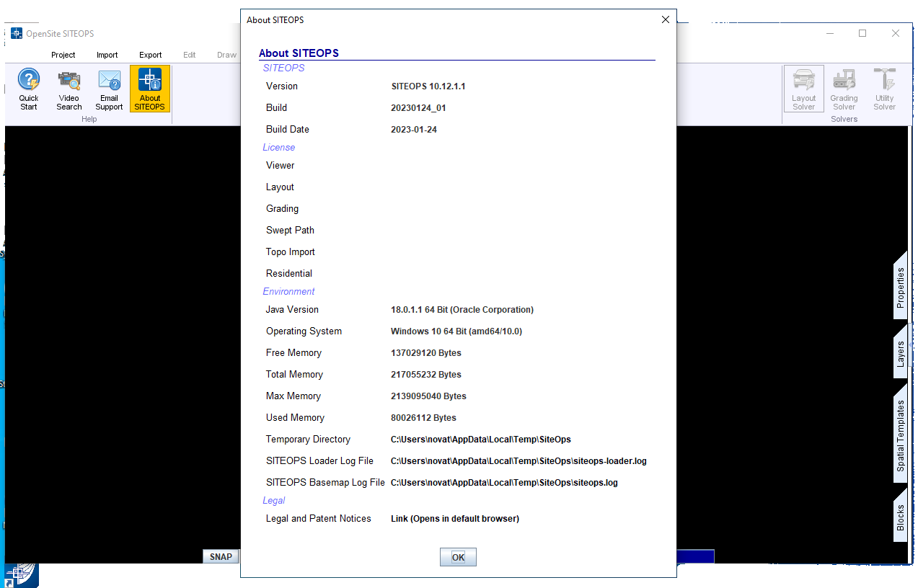Click the Layout Solver icon
The width and height of the screenshot is (918, 588).
(x=803, y=89)
